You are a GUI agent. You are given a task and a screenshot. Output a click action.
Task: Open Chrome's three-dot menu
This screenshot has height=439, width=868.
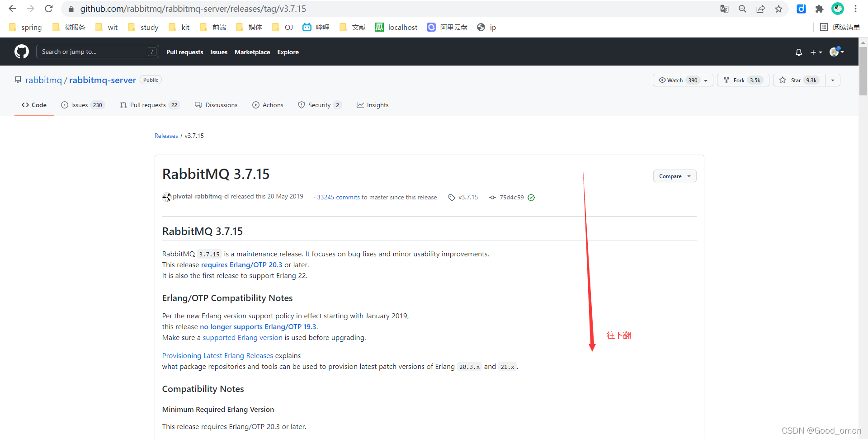pyautogui.click(x=855, y=9)
